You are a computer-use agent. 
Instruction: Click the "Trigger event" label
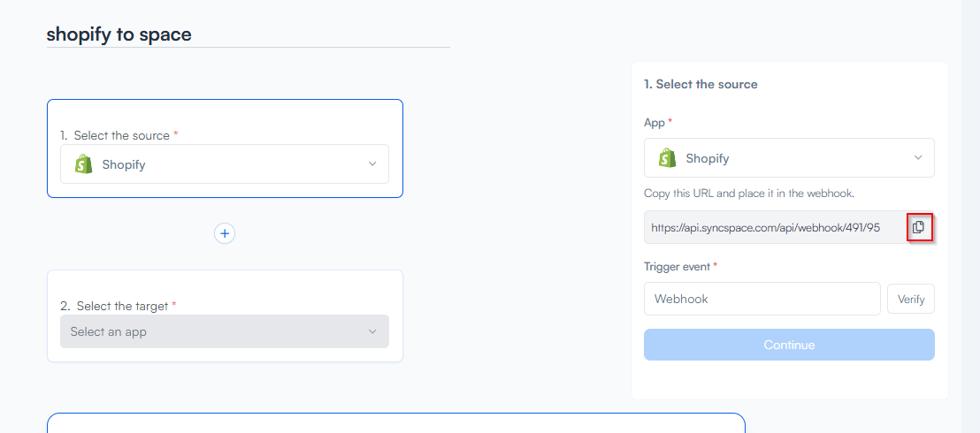(678, 266)
